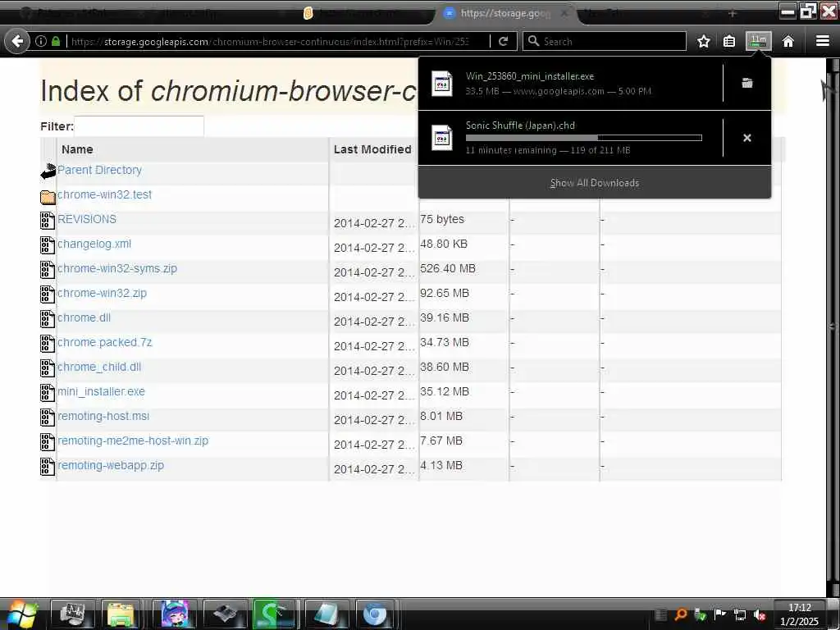
Task: Click the file icon beside Win_253860_mini_installer.exe download
Action: [x=442, y=84]
